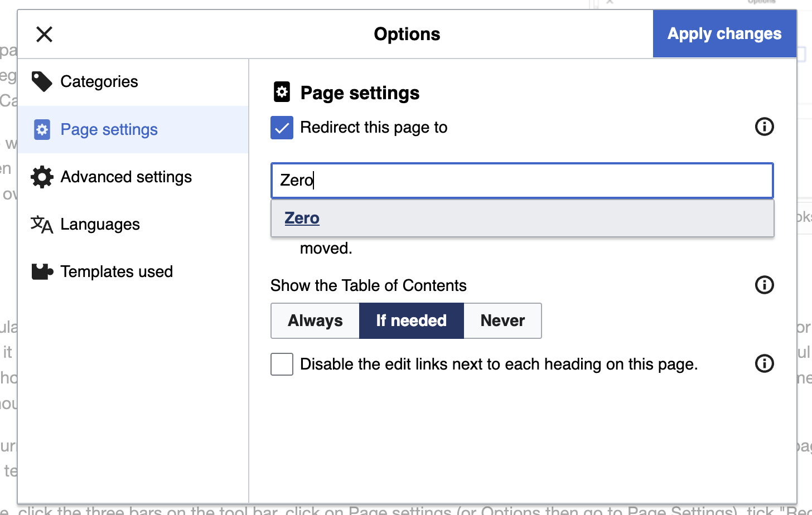This screenshot has height=515, width=812.
Task: Show info for Table of Contents option
Action: (764, 285)
